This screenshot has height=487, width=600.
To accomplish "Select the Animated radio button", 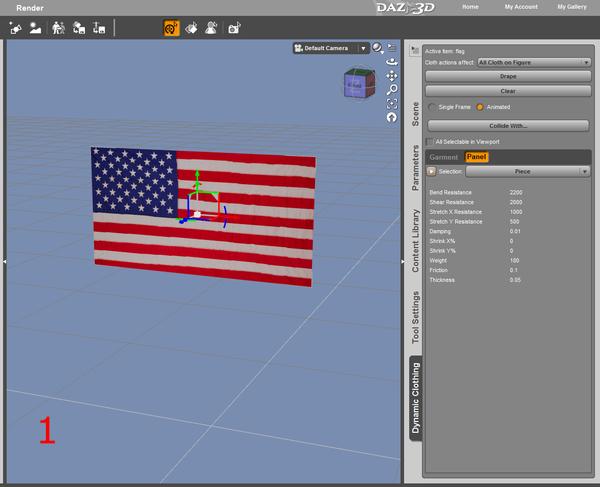I will click(479, 107).
